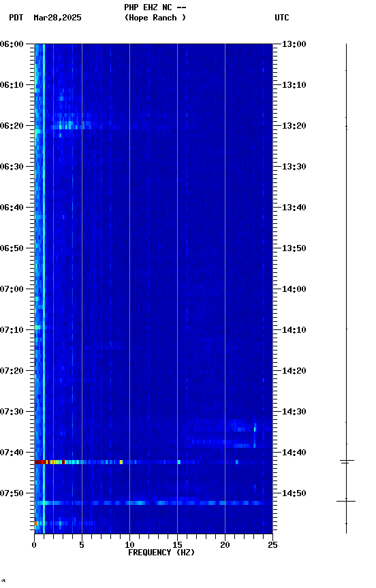Click the orange low-frequency spot near 07:57
This screenshot has height=588, width=376.
point(36,523)
